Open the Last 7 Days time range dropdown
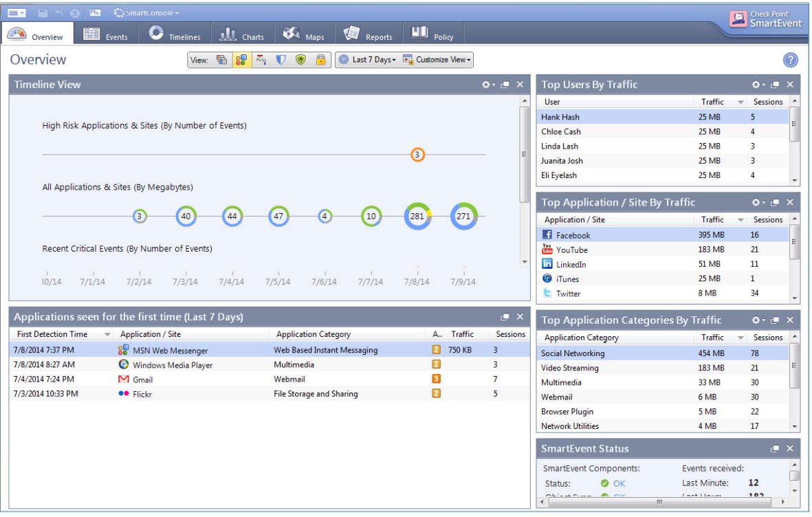Image resolution: width=812 pixels, height=517 pixels. (368, 60)
